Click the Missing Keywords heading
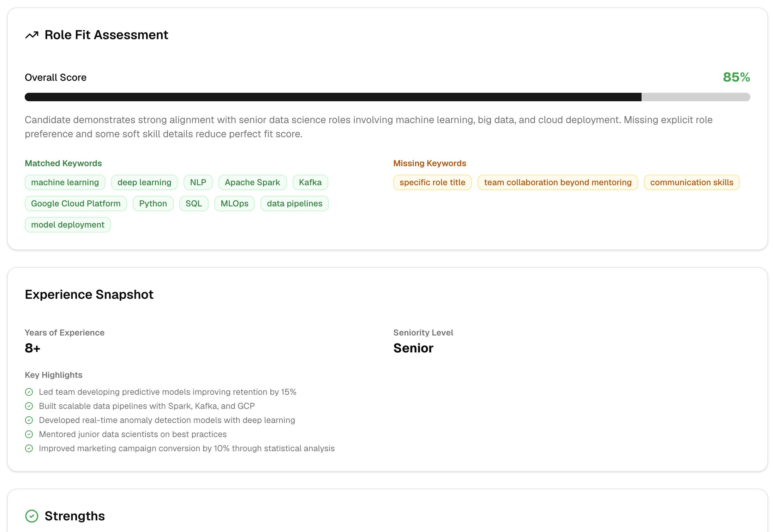The height and width of the screenshot is (532, 773). click(430, 163)
